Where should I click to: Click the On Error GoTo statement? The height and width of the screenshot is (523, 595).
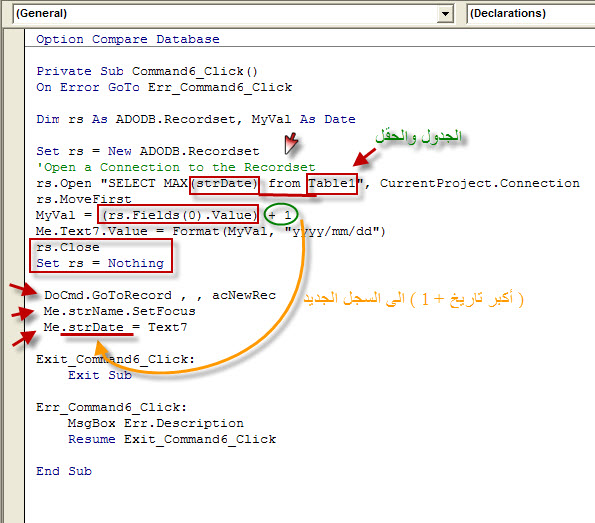(x=164, y=88)
